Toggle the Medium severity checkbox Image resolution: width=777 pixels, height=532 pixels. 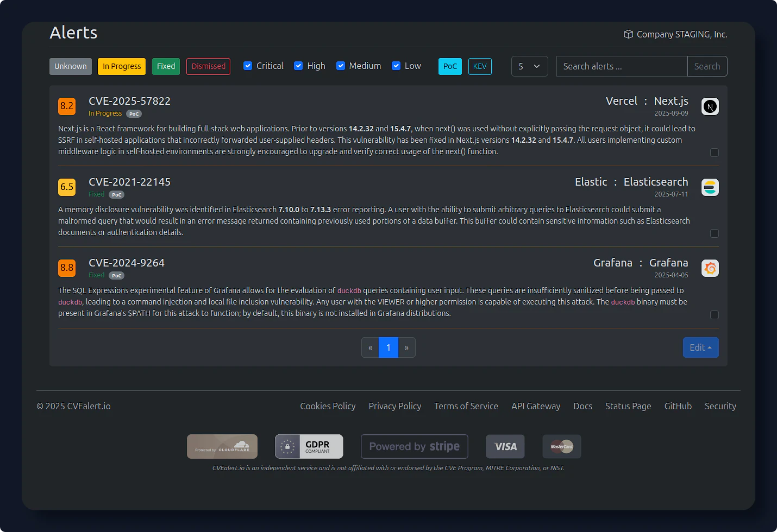point(341,66)
